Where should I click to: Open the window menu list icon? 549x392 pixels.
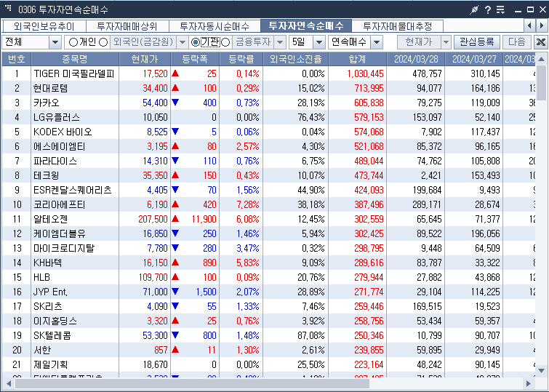click(501, 9)
